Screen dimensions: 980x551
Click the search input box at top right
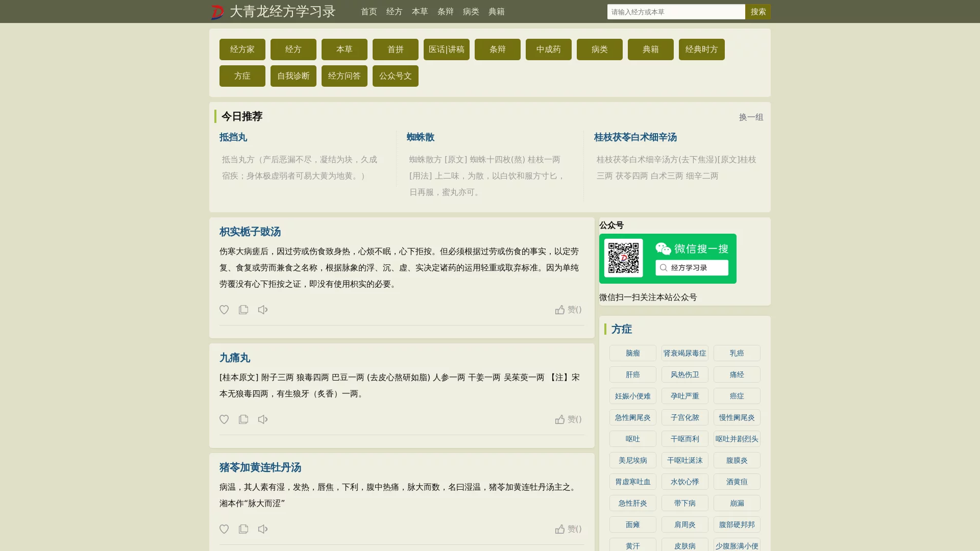pos(676,11)
